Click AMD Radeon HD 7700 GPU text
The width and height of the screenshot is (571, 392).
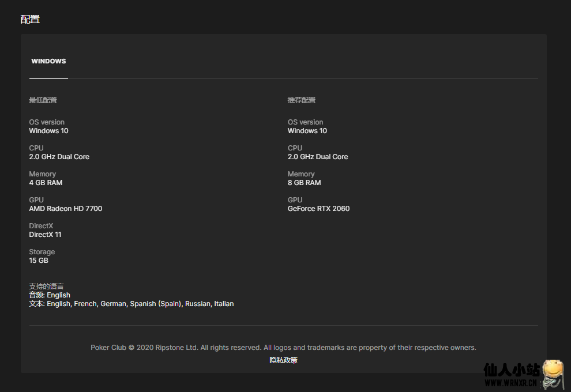pyautogui.click(x=66, y=209)
